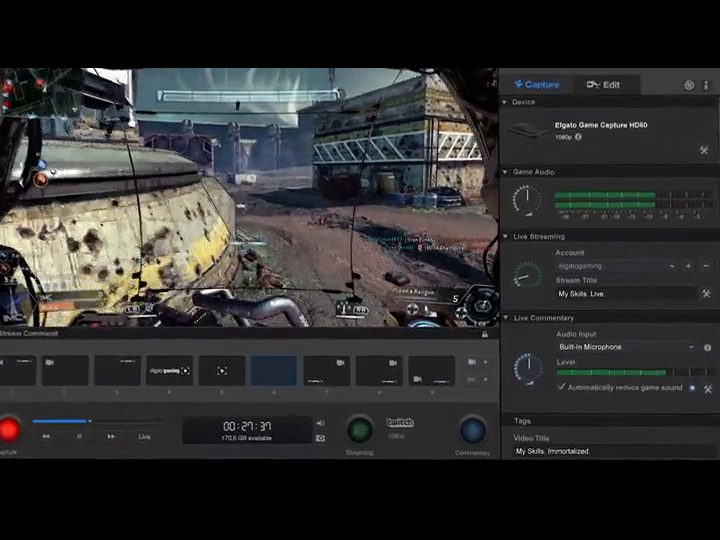Start streaming with the green Streaming button
This screenshot has width=720, height=540.
(x=360, y=430)
